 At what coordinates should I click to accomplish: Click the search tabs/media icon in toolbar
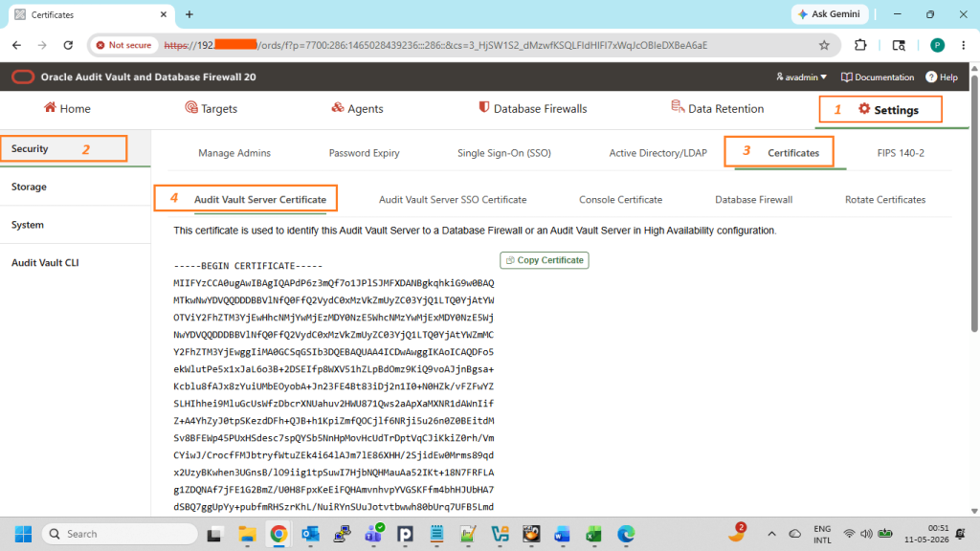click(x=899, y=45)
